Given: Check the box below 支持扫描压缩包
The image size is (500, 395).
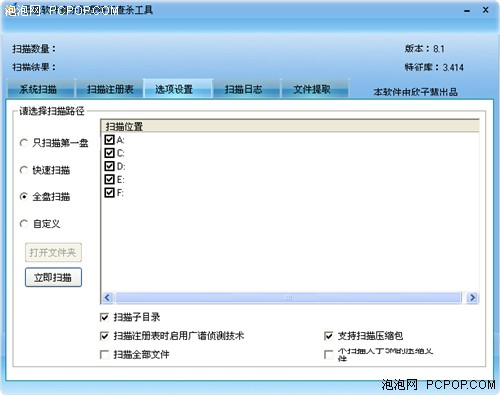Looking at the screenshot, I should coord(328,354).
